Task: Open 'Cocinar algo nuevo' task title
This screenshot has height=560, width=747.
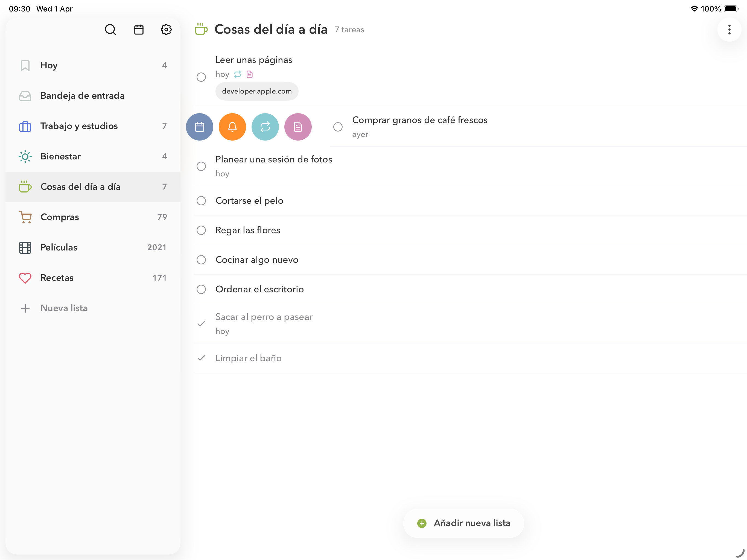Action: coord(257,260)
